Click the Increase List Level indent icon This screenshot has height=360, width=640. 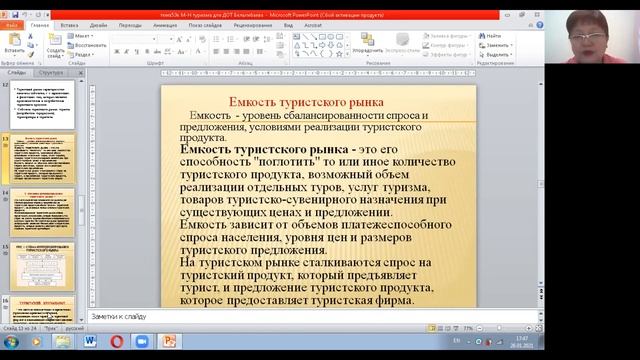(256, 39)
